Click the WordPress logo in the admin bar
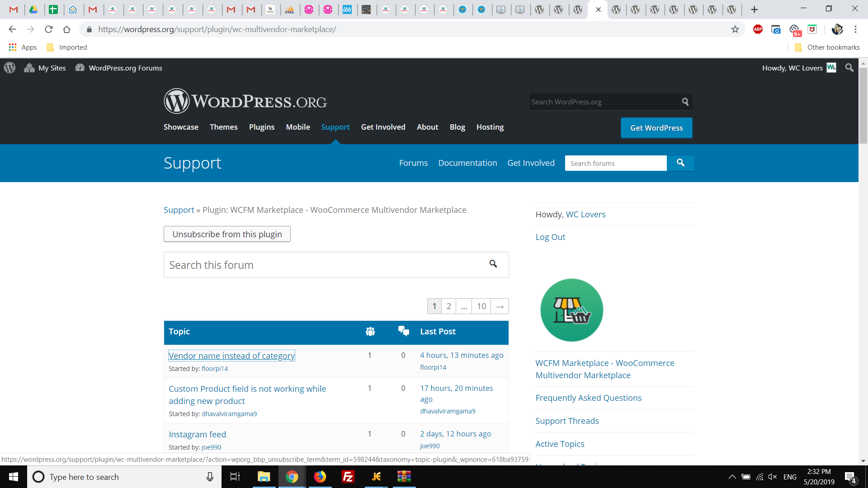This screenshot has height=488, width=868. pos(9,68)
